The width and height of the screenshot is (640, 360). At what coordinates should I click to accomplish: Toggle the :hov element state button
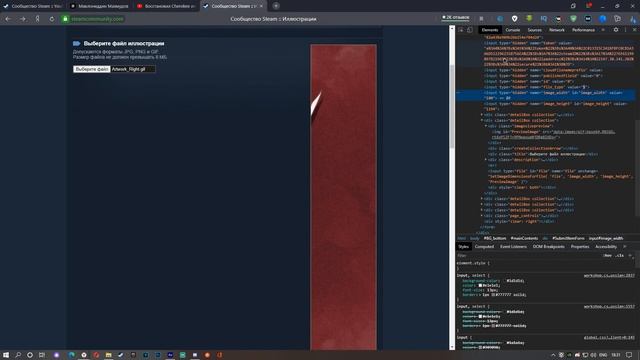(x=608, y=256)
